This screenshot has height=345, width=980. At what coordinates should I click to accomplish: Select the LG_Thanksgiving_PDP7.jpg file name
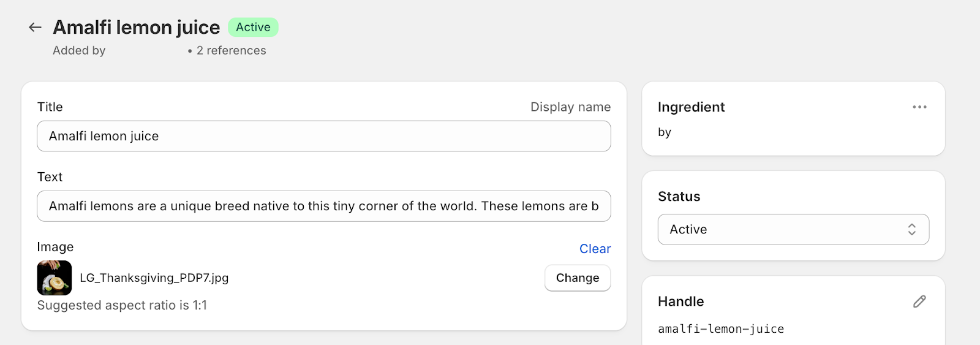tap(154, 278)
